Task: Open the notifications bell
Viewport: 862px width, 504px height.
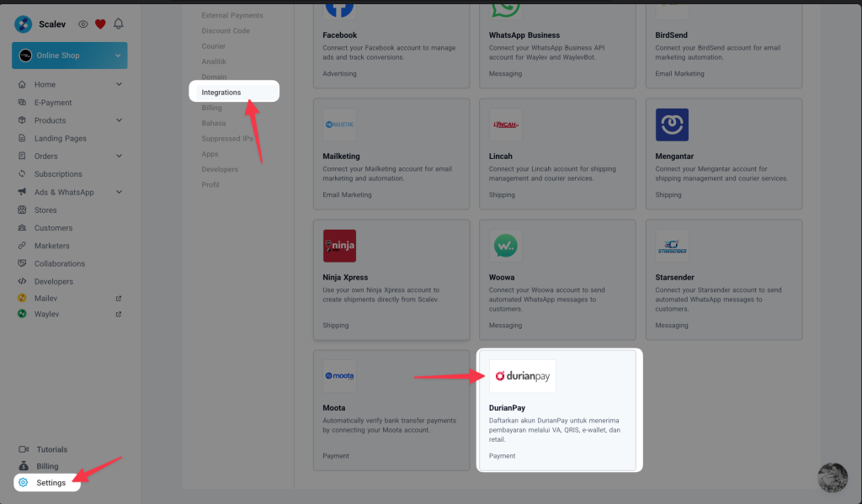Action: [x=118, y=24]
